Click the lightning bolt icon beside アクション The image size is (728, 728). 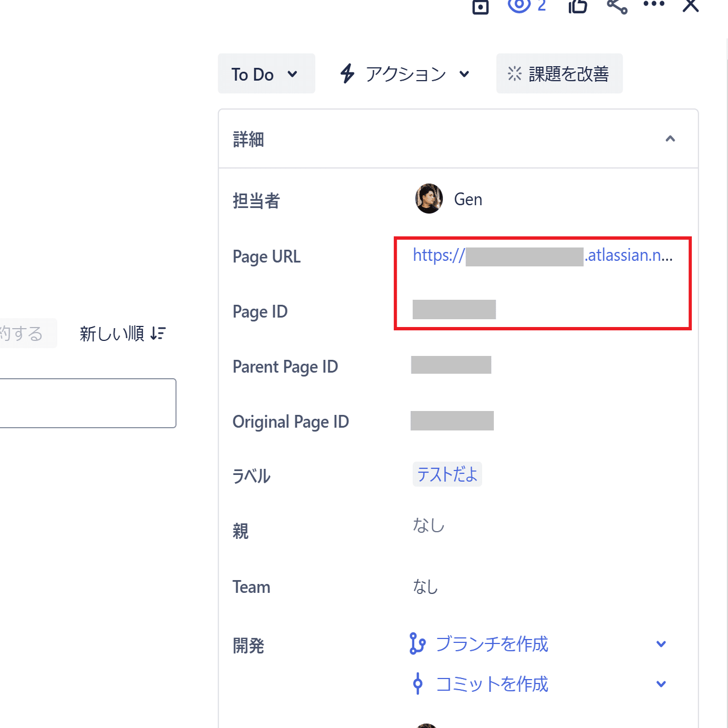347,73
